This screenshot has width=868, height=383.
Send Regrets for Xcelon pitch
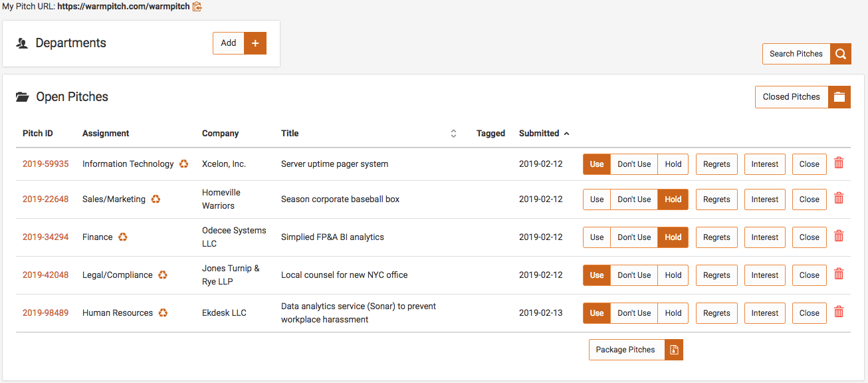click(716, 164)
